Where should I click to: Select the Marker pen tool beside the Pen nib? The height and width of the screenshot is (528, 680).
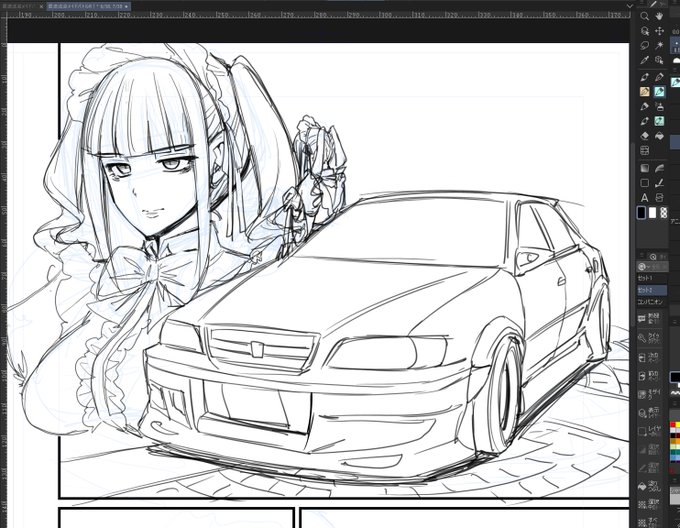[660, 77]
